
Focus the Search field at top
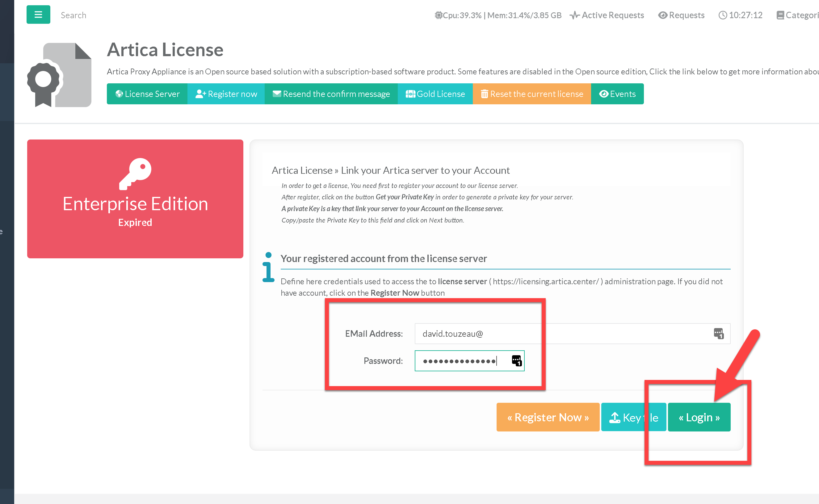click(73, 15)
